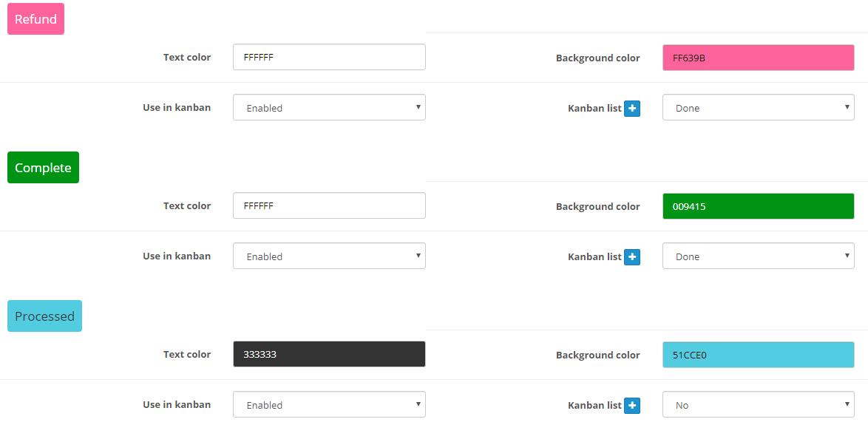Image resolution: width=868 pixels, height=439 pixels.
Task: Click plus icon beside Processed's Kanban list
Action: click(x=632, y=406)
